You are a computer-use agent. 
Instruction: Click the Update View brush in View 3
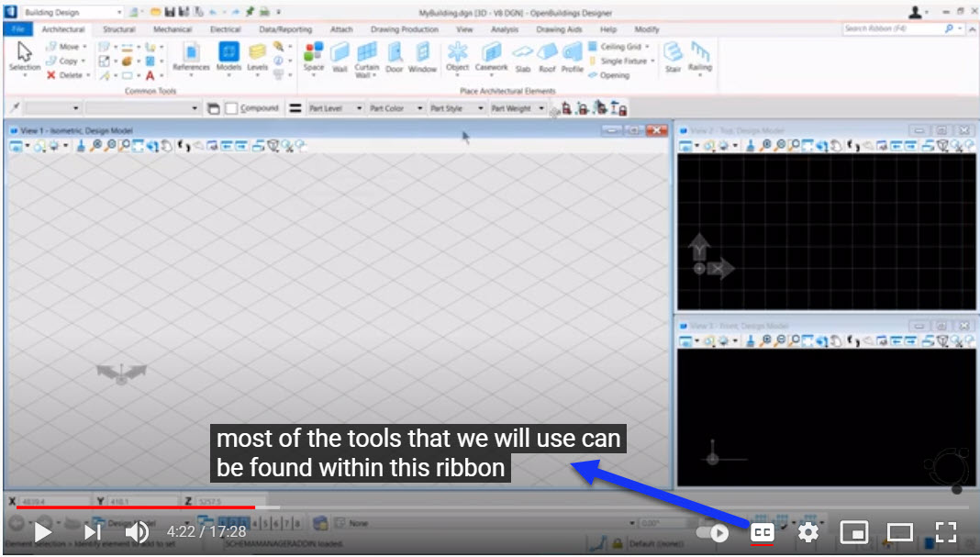click(751, 340)
